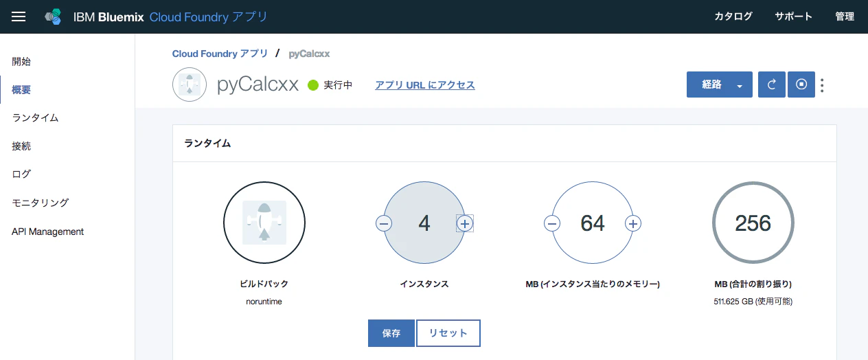The height and width of the screenshot is (360, 868).
Task: Decrease instance count with minus button
Action: click(384, 223)
